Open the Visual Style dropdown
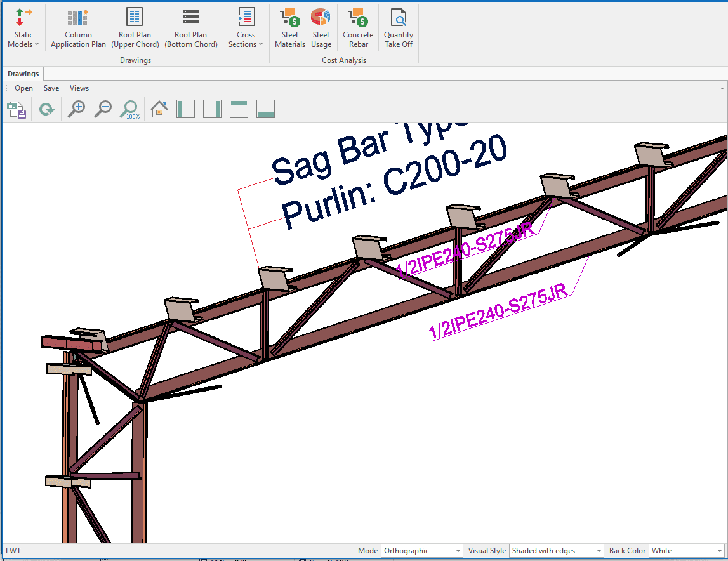 [x=557, y=551]
